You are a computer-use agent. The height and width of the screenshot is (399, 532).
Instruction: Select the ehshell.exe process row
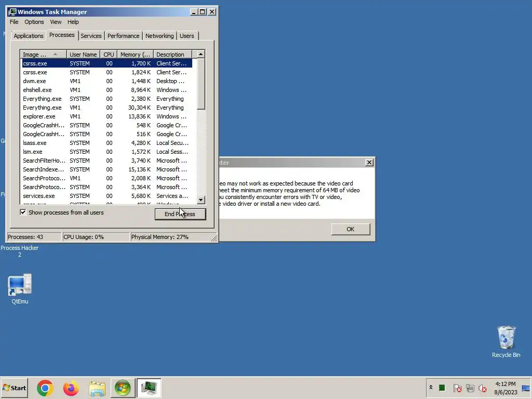(x=107, y=90)
